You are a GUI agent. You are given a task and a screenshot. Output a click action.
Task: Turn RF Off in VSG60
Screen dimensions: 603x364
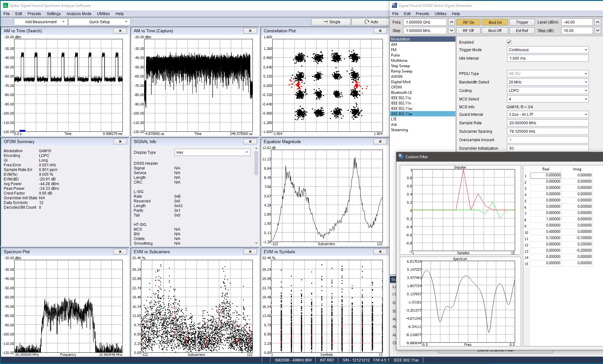468,30
